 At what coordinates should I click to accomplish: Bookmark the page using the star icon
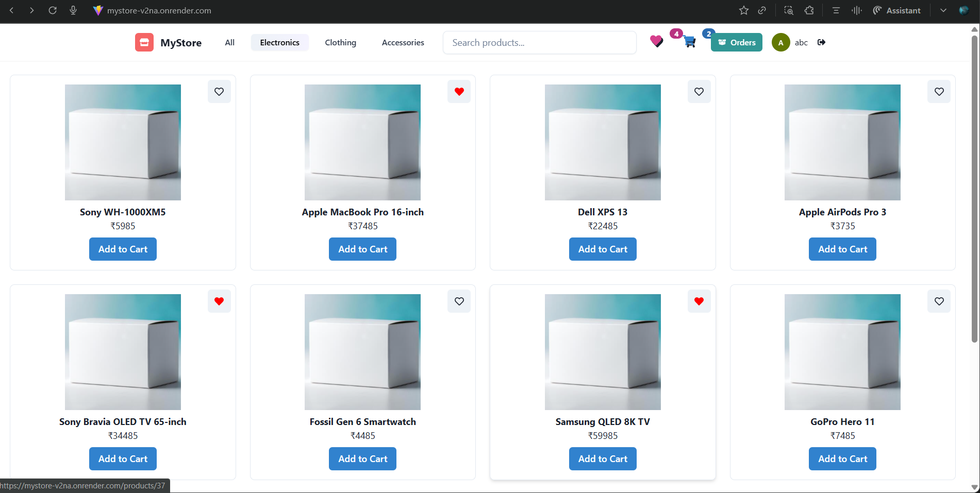pos(744,10)
